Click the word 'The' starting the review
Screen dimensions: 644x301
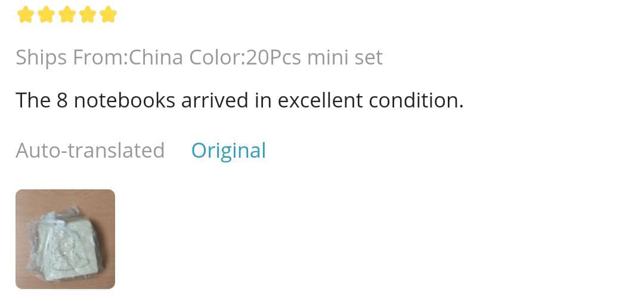[x=33, y=100]
